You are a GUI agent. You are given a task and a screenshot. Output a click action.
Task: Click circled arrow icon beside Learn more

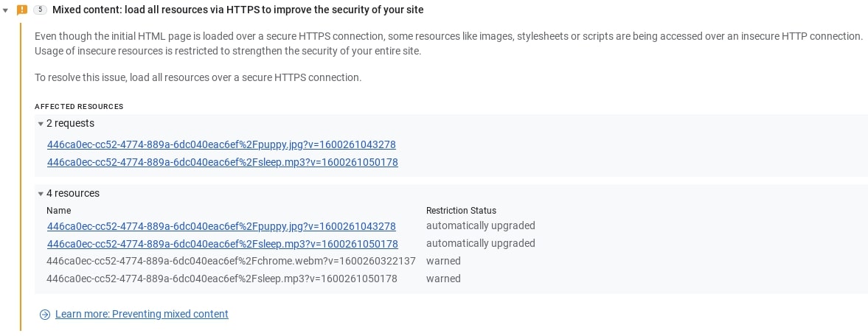(45, 315)
